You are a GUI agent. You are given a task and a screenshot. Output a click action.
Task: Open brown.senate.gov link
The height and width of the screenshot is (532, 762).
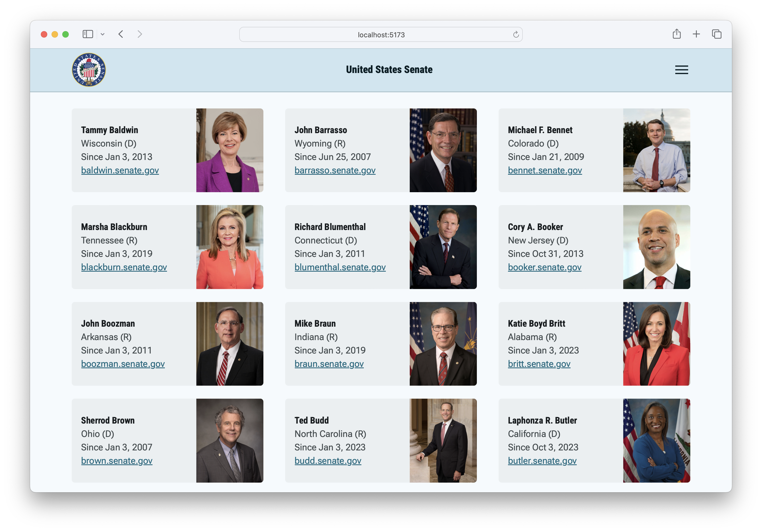pyautogui.click(x=117, y=461)
